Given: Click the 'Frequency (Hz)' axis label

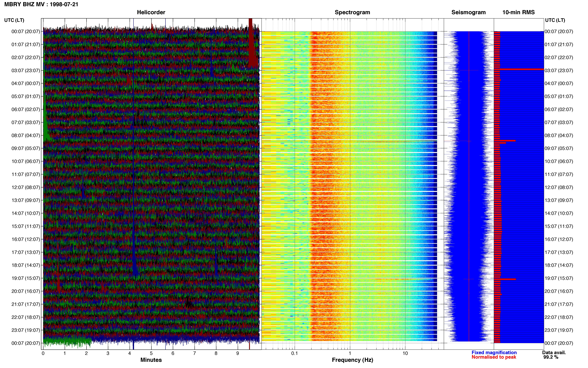Looking at the screenshot, I should click(x=352, y=360).
